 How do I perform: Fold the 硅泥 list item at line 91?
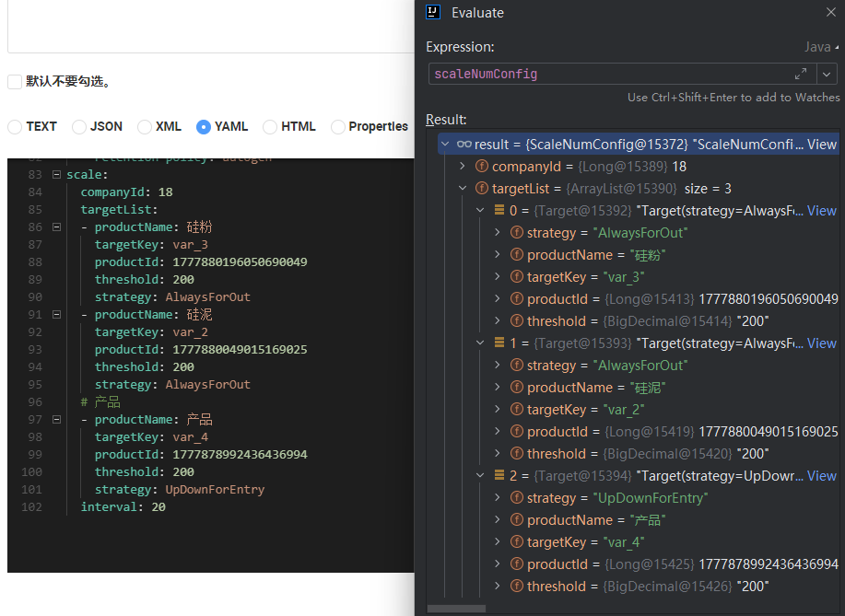56,315
